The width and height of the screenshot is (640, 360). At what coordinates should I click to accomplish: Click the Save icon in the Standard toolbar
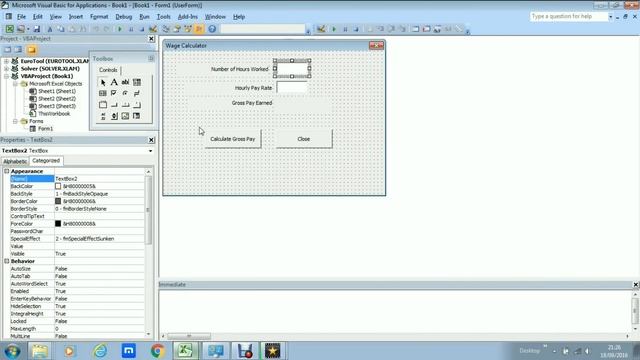tap(37, 29)
